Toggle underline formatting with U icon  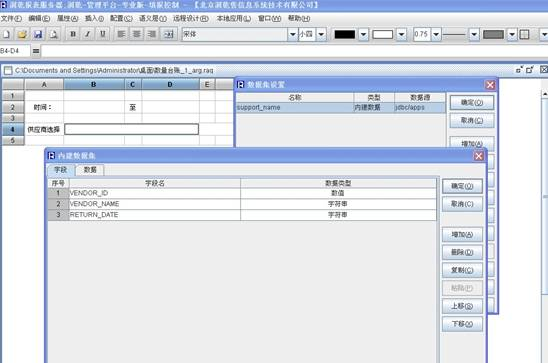click(x=103, y=34)
